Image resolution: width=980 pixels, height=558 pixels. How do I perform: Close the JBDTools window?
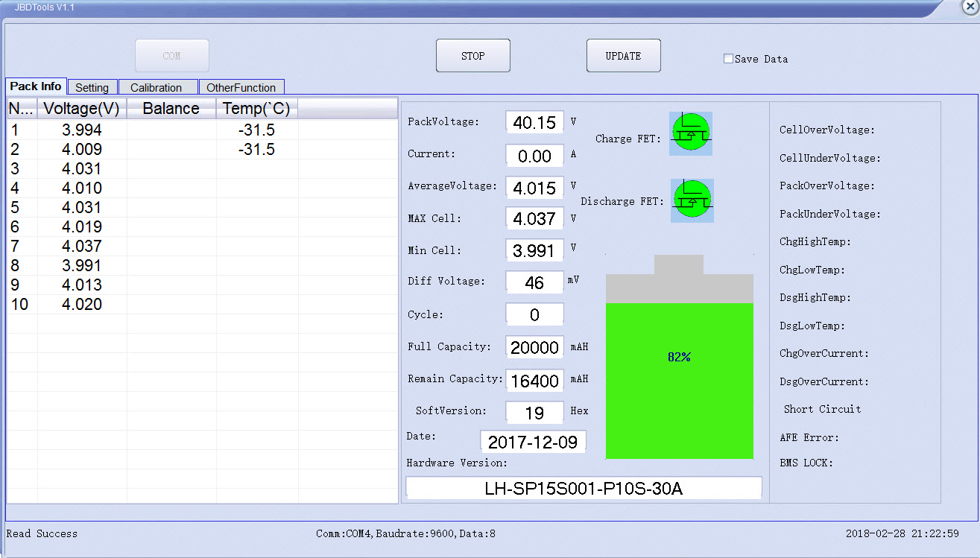pos(970,5)
